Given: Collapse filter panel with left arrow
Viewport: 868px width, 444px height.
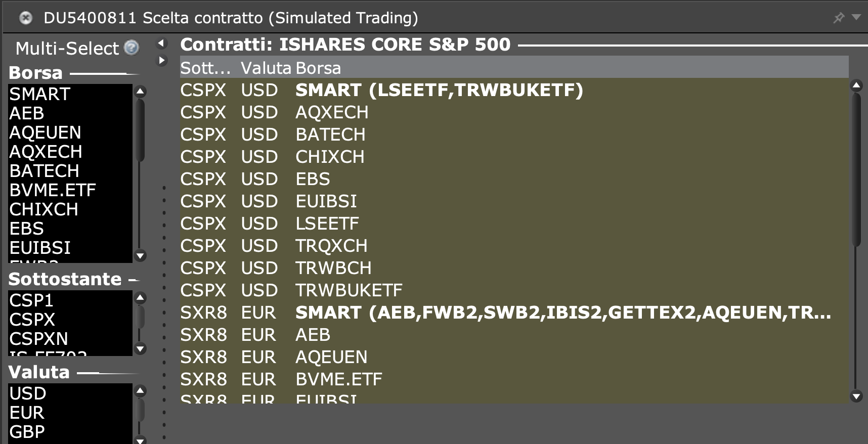Looking at the screenshot, I should [161, 43].
